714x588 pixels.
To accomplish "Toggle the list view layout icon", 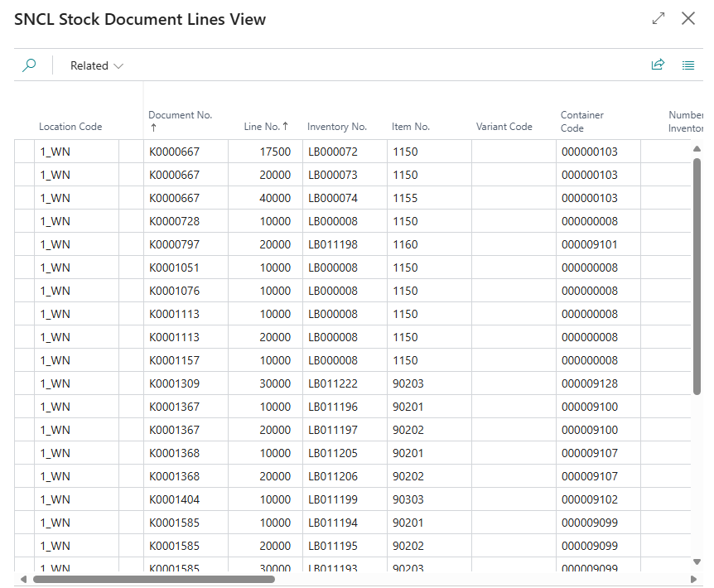I will [x=687, y=65].
